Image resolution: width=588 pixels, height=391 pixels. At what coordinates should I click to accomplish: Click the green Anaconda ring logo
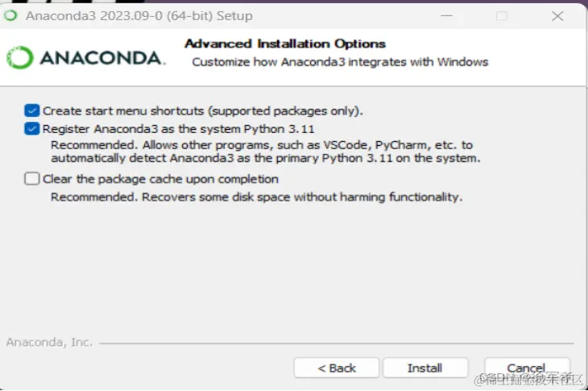click(20, 57)
